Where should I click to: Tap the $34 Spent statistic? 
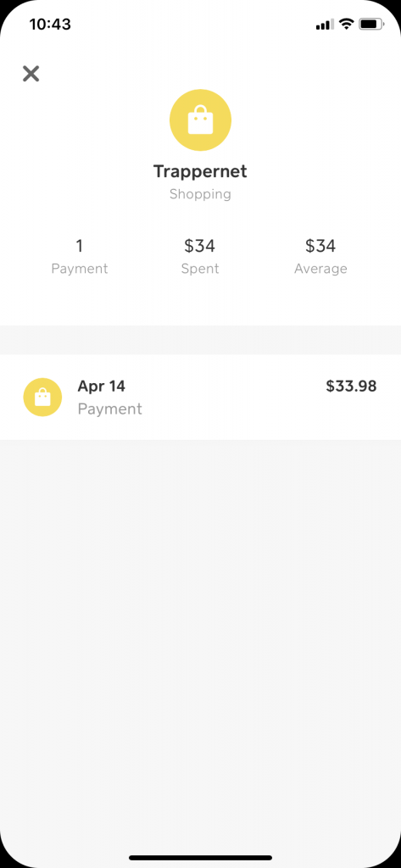coord(200,256)
